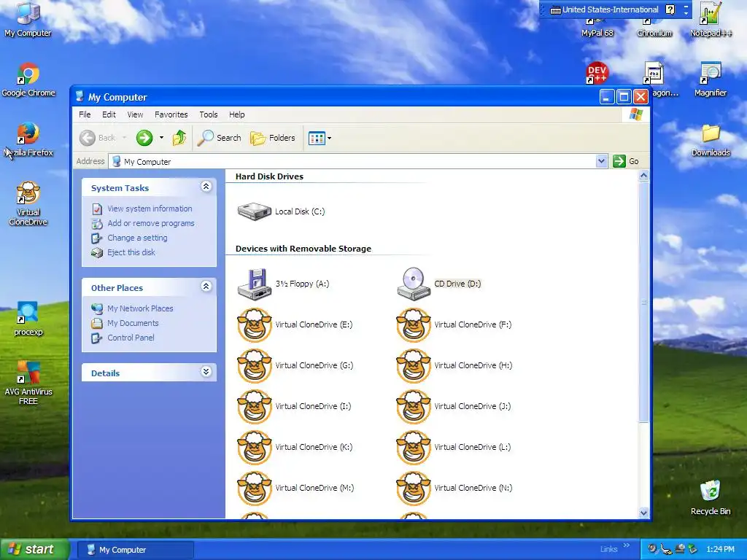747x560 pixels.
Task: Open My Documents link
Action: (x=133, y=323)
